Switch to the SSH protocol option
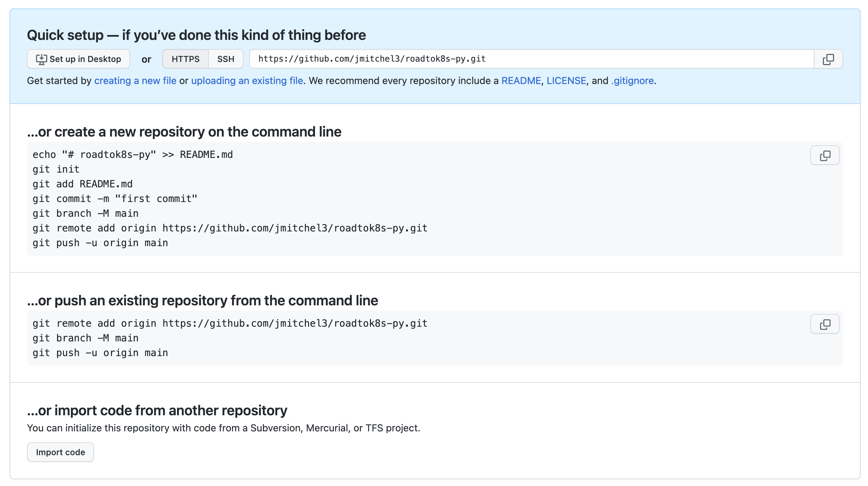868x486 pixels. pyautogui.click(x=226, y=59)
